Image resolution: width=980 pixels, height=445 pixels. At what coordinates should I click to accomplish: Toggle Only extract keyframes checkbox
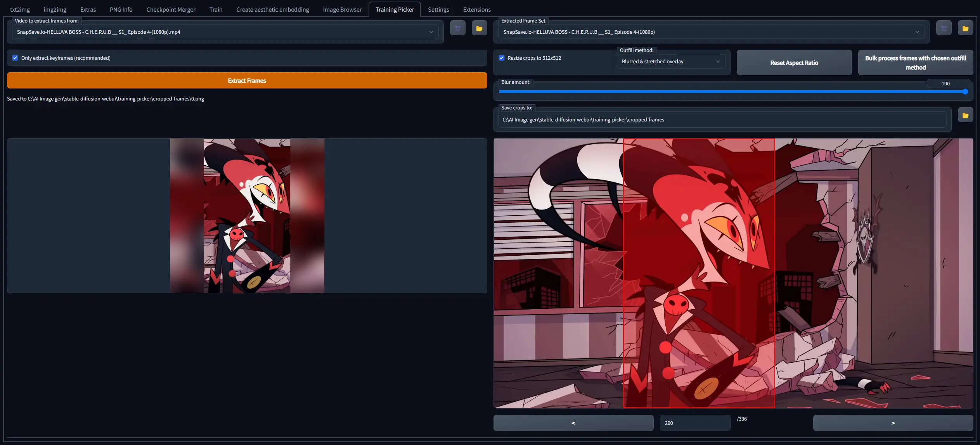15,58
